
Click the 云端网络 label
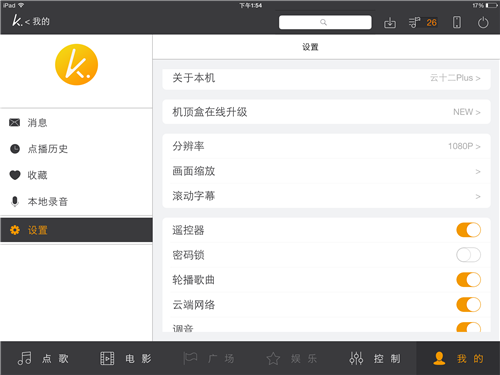[194, 305]
